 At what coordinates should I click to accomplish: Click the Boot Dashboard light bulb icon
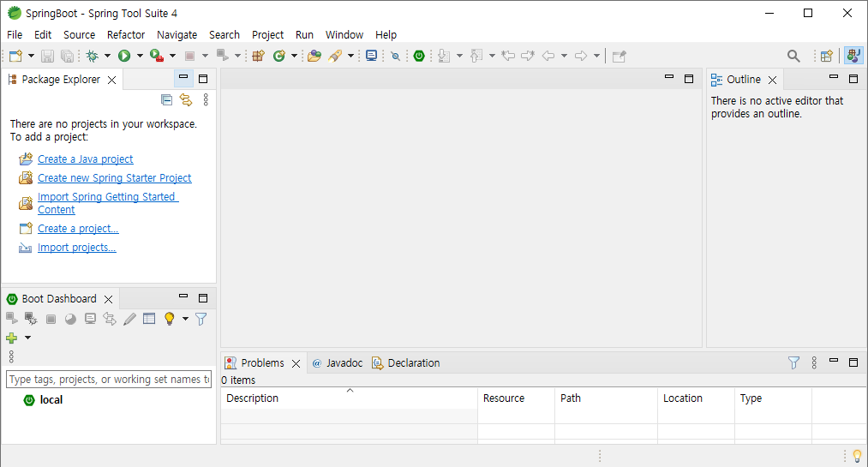[x=170, y=319]
